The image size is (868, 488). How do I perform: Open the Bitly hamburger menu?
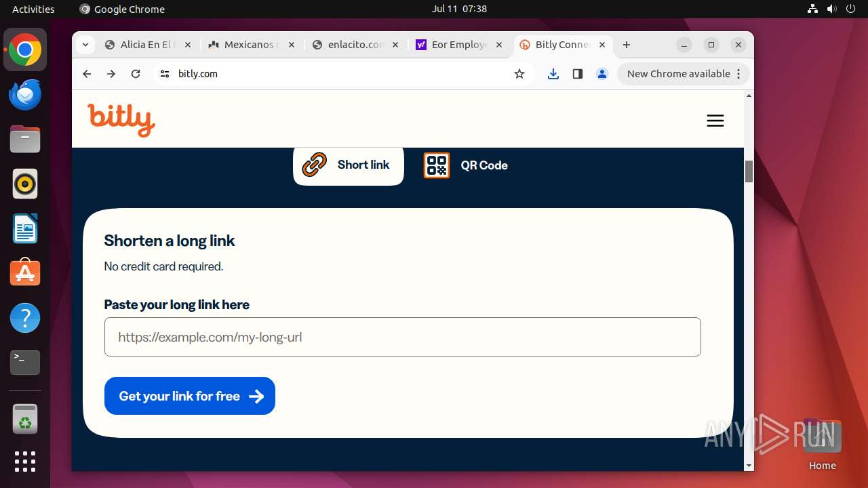tap(715, 121)
